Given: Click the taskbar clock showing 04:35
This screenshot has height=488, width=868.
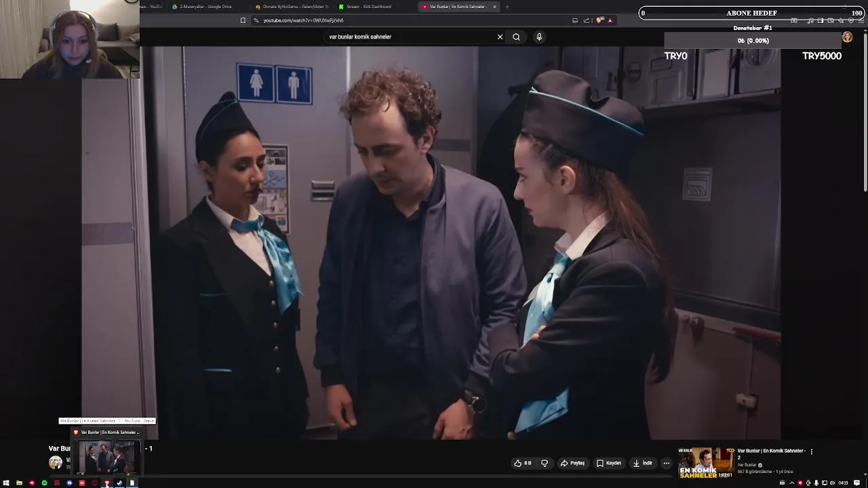Looking at the screenshot, I should point(843,483).
